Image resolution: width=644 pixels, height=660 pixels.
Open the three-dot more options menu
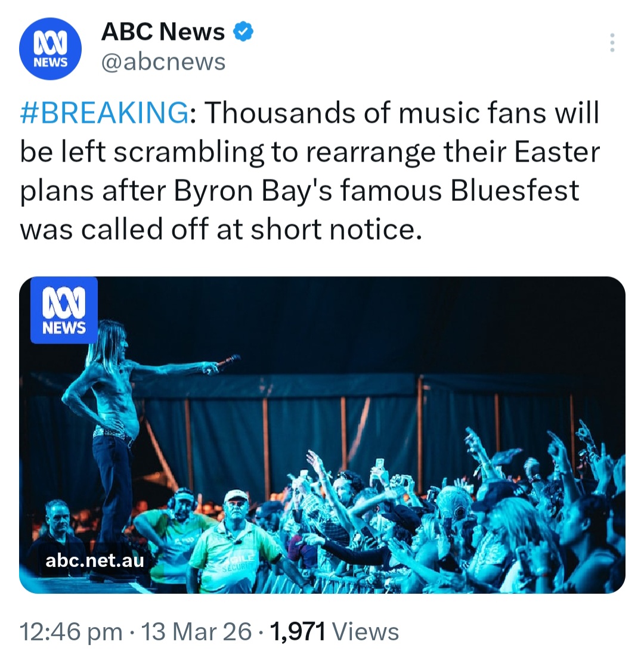click(611, 43)
